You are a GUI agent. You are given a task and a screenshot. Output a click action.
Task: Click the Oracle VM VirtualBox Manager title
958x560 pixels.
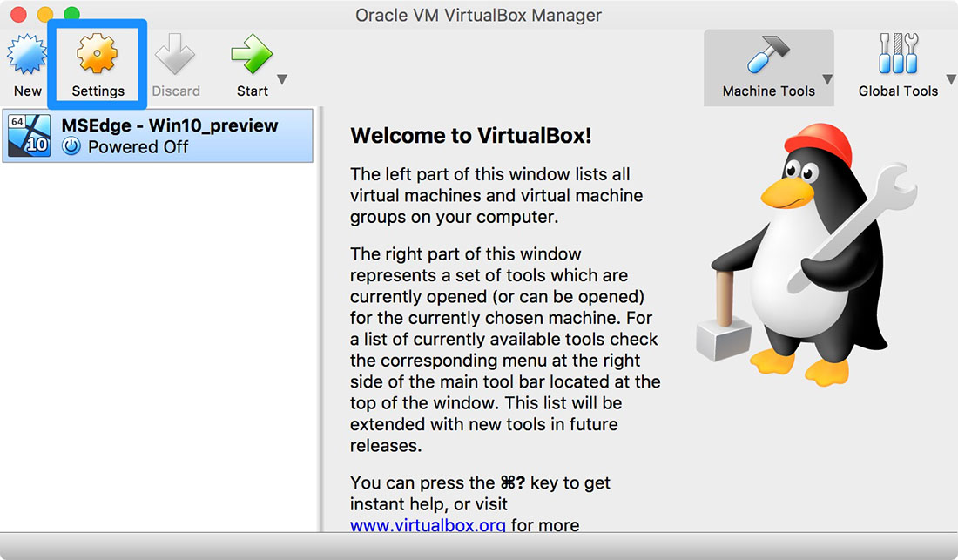click(478, 16)
